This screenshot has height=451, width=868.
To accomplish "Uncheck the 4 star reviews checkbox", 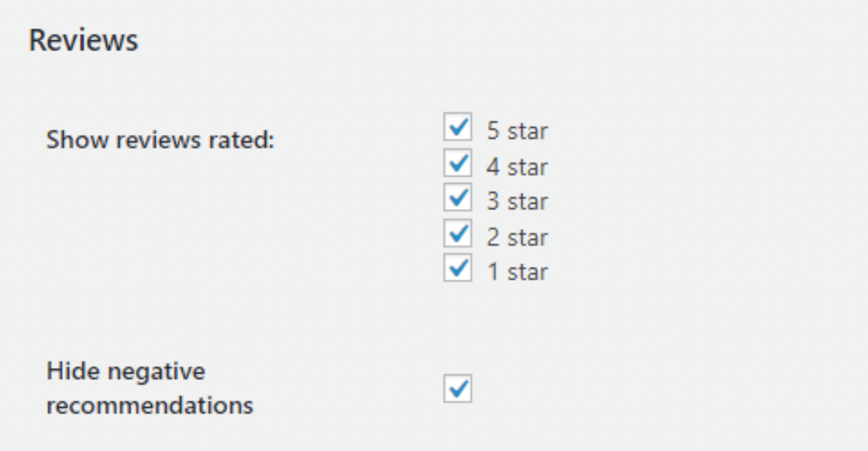I will 458,164.
